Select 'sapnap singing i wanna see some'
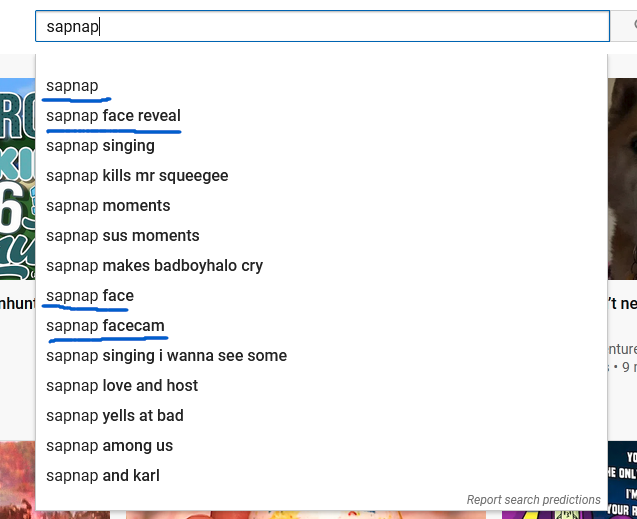Screen dimensions: 637x519 pos(321,356)
